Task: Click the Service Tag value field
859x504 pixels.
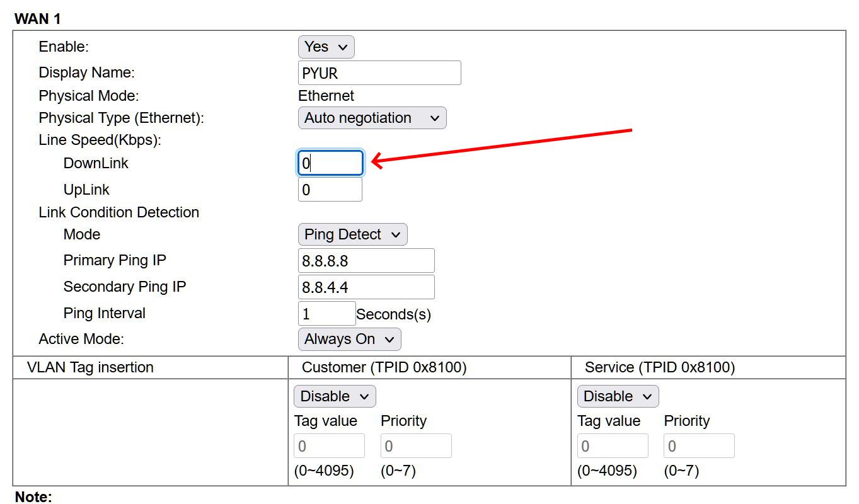Action: [x=613, y=446]
